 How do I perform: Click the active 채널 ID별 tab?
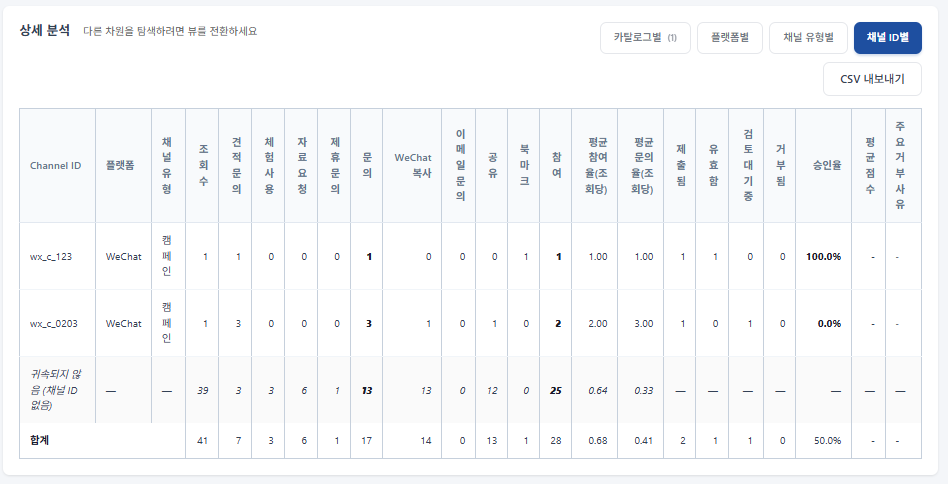pos(887,38)
